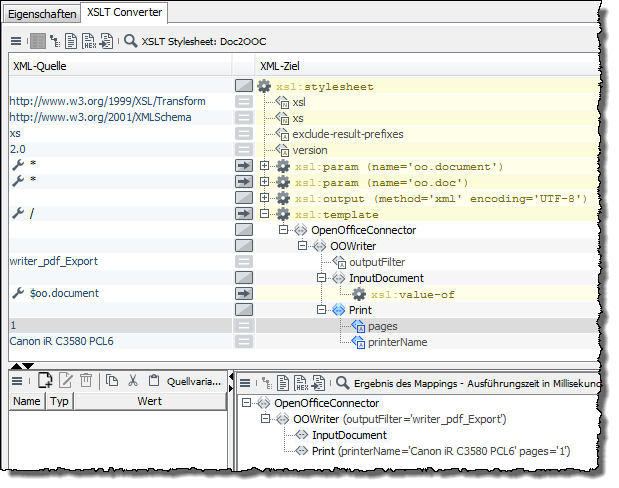
Task: Click the cut scissors icon in variables toolbar
Action: 132,380
